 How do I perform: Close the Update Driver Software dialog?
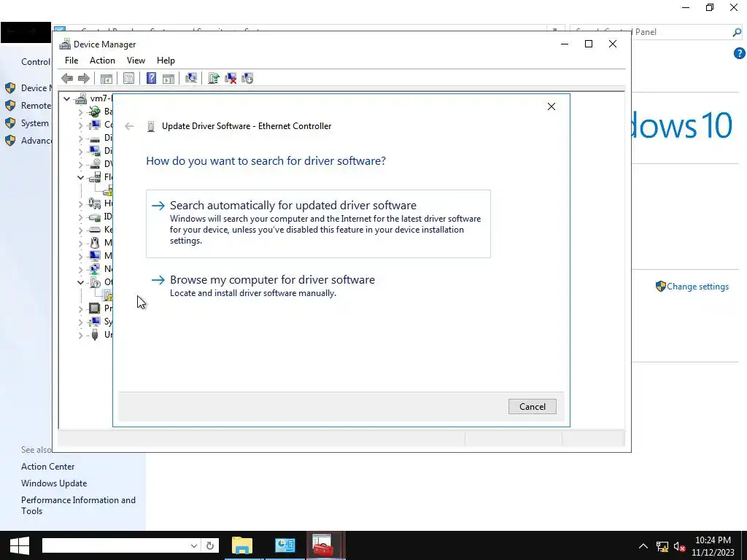pos(551,106)
